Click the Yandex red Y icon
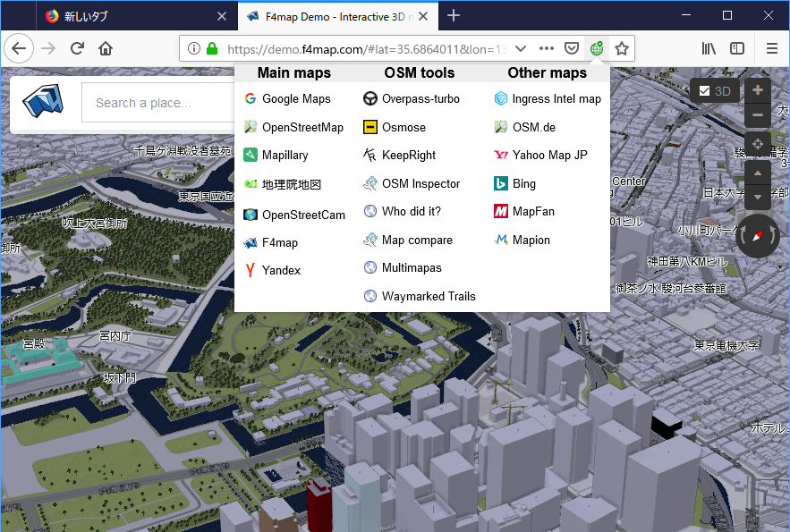 click(x=251, y=270)
